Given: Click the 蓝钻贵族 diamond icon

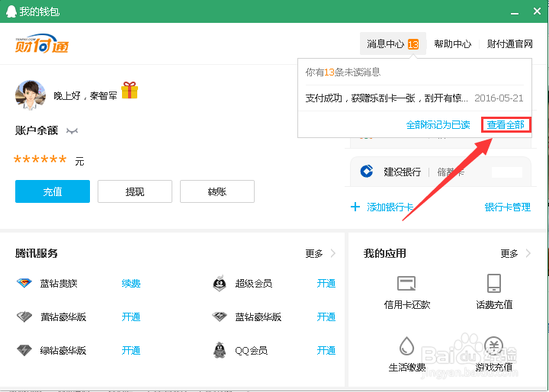Looking at the screenshot, I should tap(24, 283).
